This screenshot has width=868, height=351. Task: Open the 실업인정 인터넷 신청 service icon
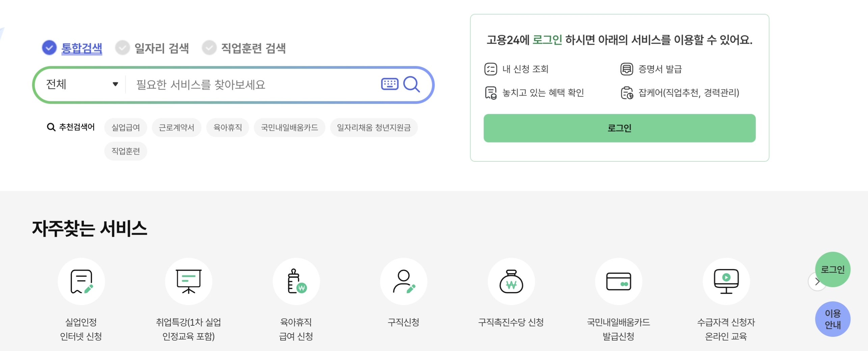(81, 281)
